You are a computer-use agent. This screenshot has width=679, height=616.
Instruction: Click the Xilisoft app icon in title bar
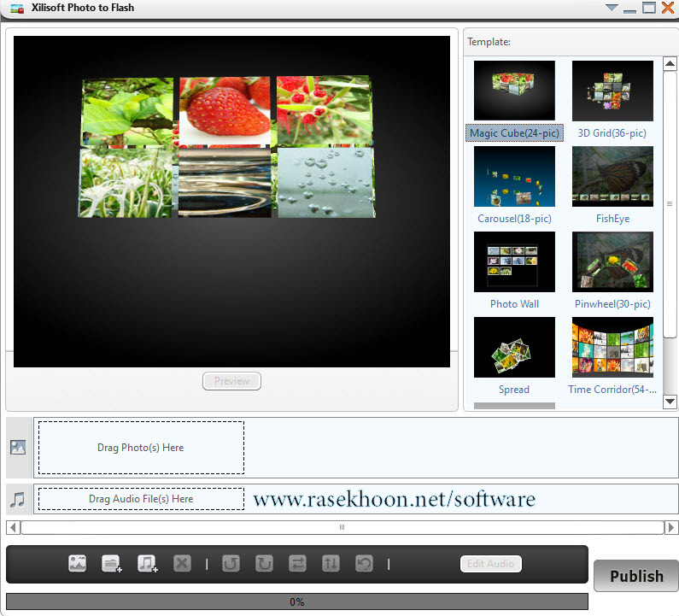click(x=17, y=8)
